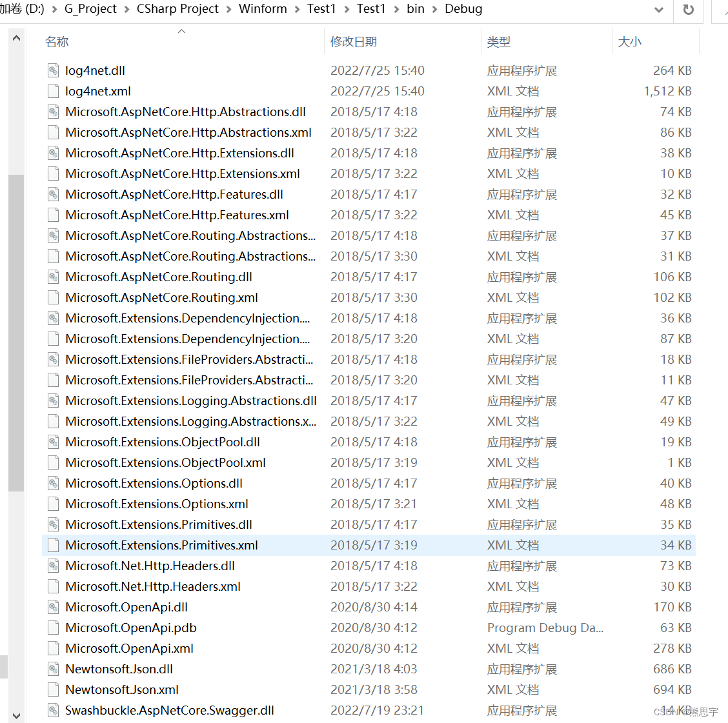
Task: Refresh the Debug folder view
Action: (689, 9)
